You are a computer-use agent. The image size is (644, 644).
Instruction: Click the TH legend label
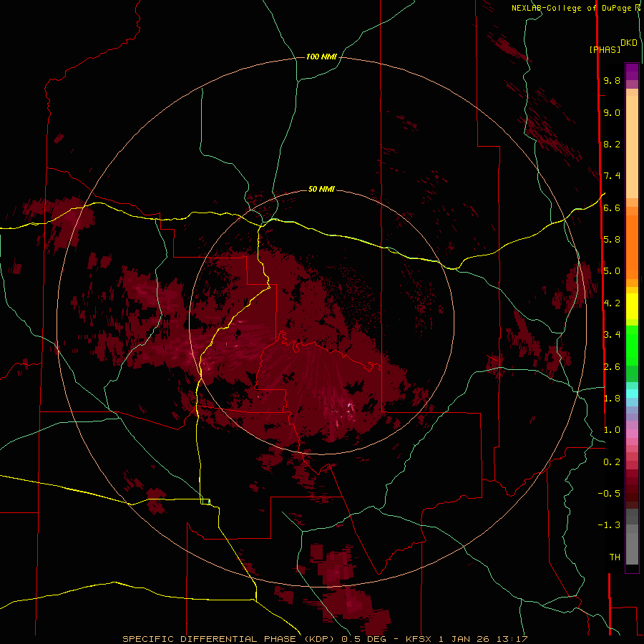click(x=615, y=557)
